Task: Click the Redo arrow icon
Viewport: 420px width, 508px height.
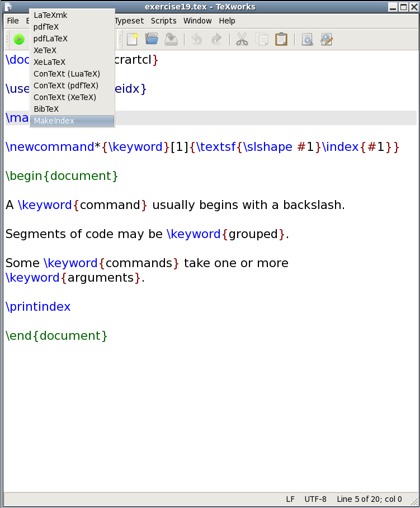Action: 216,39
